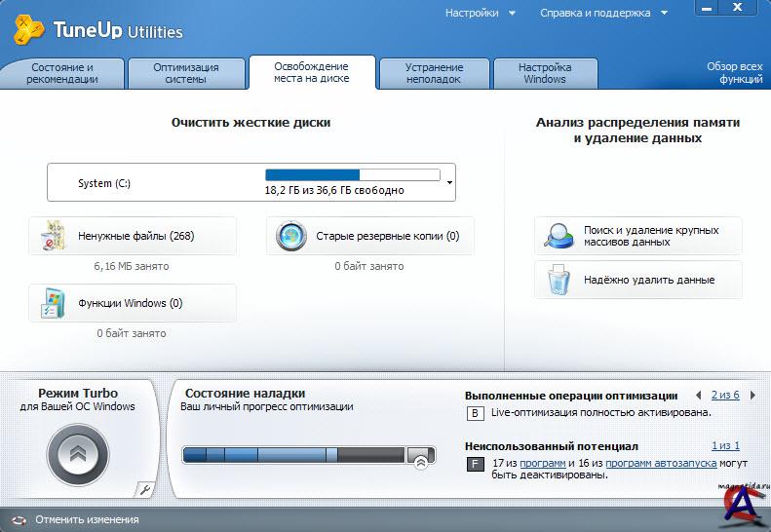Click the '2 из 6' completed operations link
771x532 pixels.
pyautogui.click(x=724, y=395)
